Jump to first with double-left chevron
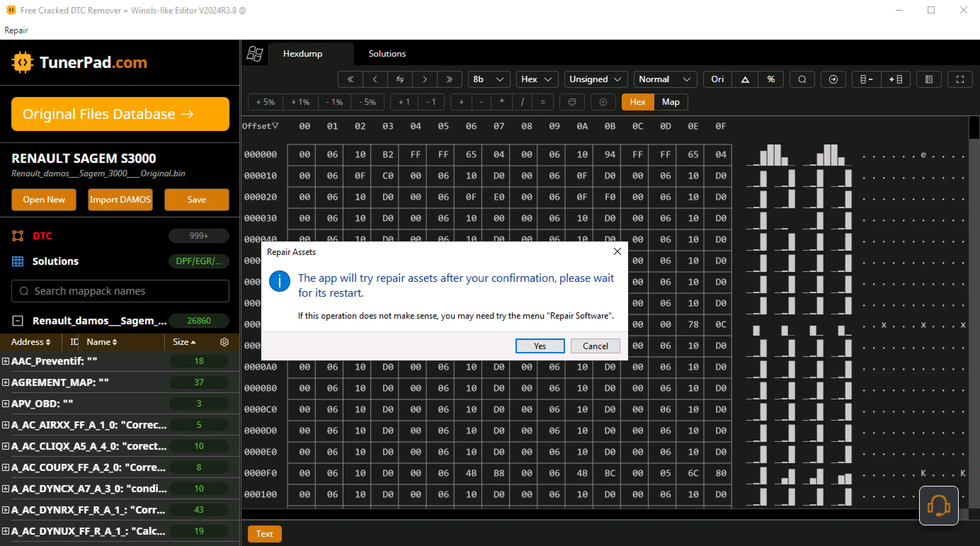 (351, 79)
